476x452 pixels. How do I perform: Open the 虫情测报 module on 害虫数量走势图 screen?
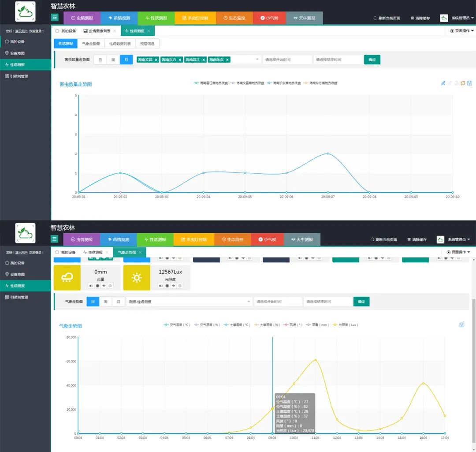pyautogui.click(x=82, y=18)
